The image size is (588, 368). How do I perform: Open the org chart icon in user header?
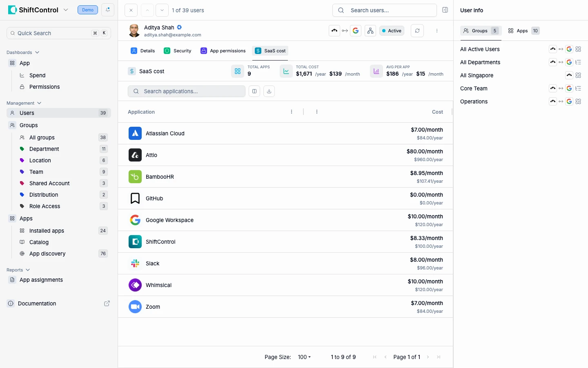370,31
